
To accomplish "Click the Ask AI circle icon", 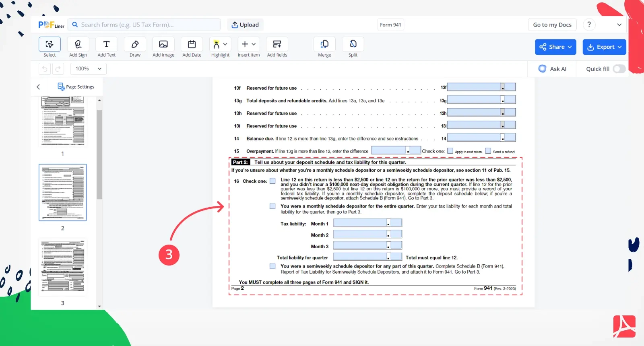I will click(x=543, y=69).
